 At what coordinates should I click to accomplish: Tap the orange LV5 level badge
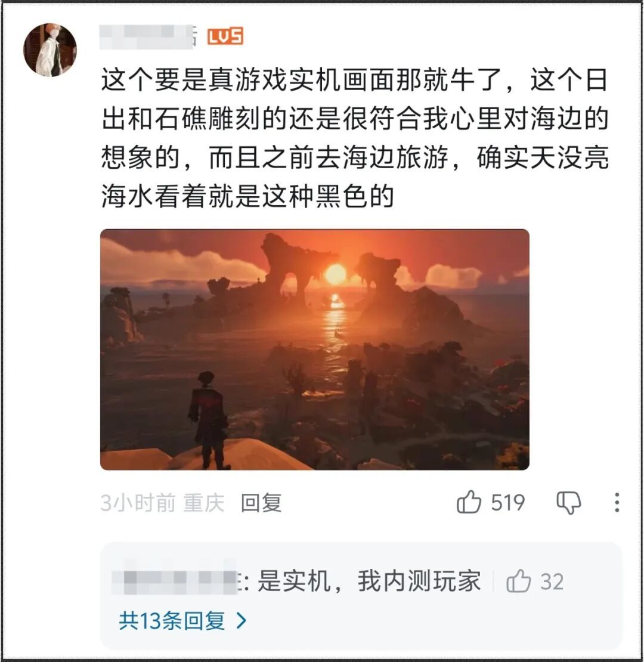tap(225, 36)
